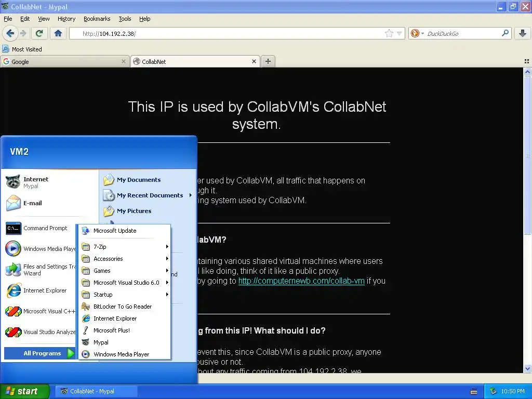
Task: Select the CollabNet - Mypal taskbar button
Action: (96, 391)
